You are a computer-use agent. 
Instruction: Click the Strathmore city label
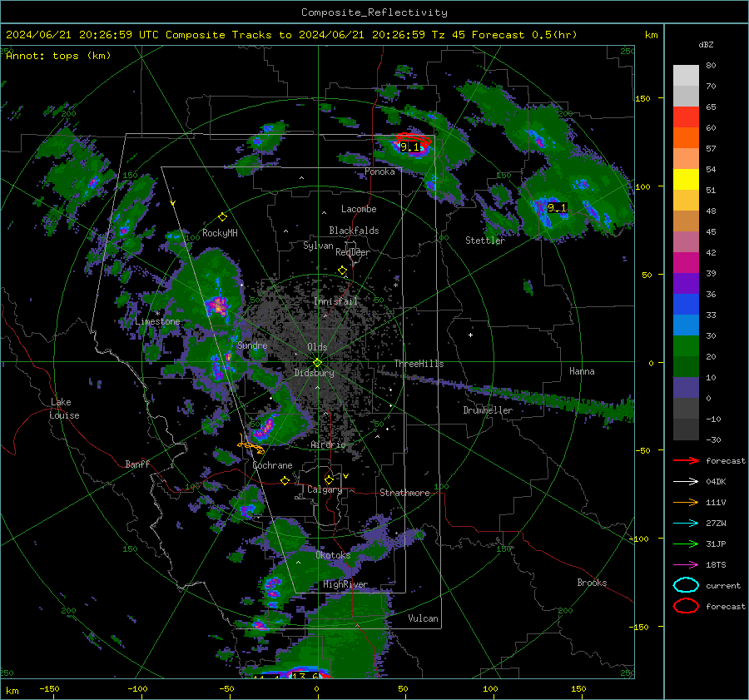tap(404, 493)
